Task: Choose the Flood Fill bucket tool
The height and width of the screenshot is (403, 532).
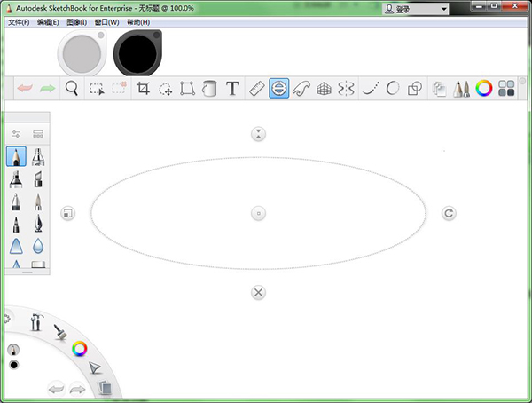Action: [x=209, y=89]
